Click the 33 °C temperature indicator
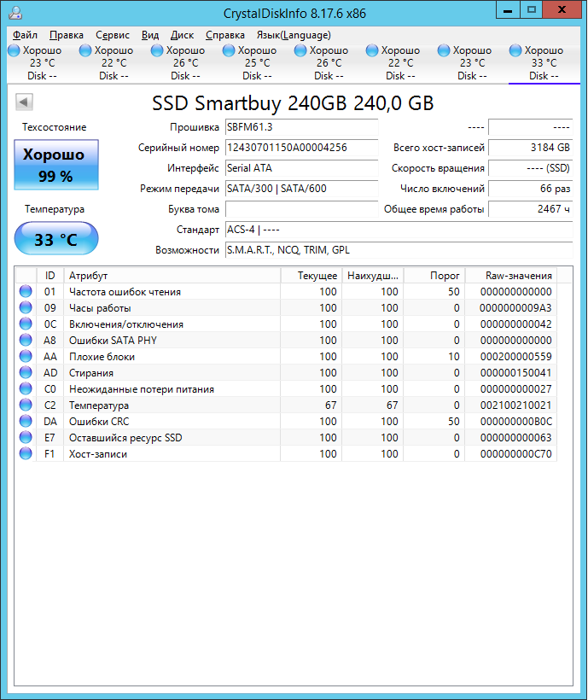The image size is (588, 700). pos(56,239)
